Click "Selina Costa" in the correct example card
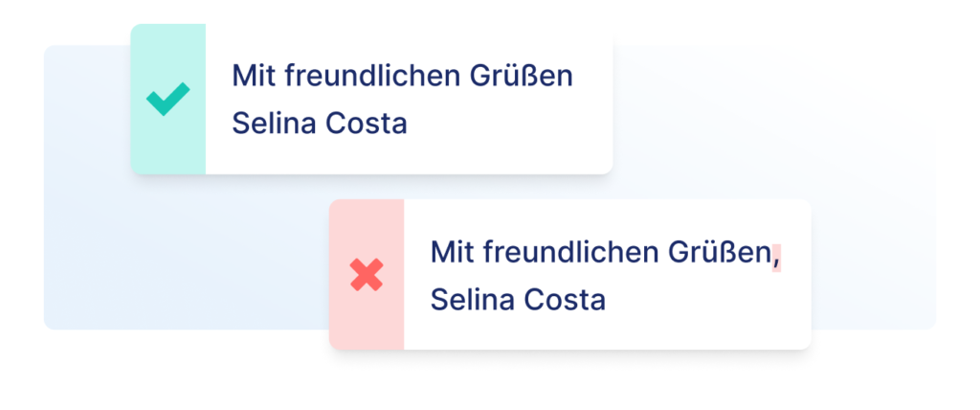Image resolution: width=980 pixels, height=410 pixels. tap(320, 124)
